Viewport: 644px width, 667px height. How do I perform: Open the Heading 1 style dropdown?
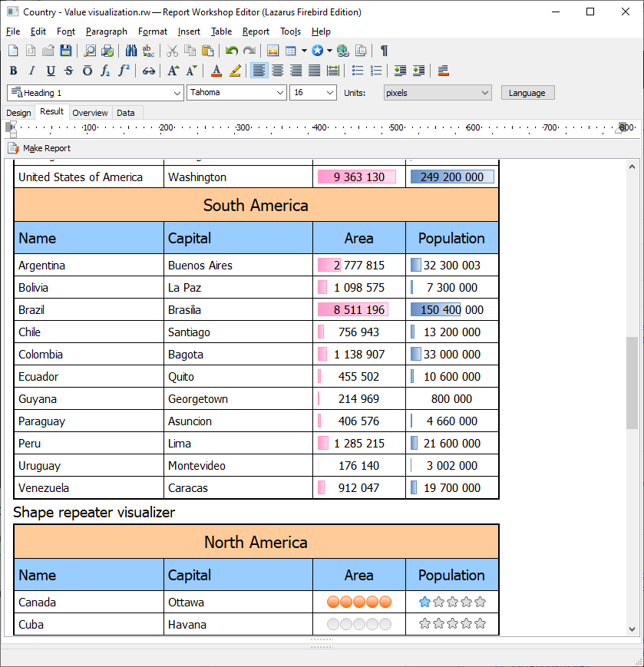(177, 93)
